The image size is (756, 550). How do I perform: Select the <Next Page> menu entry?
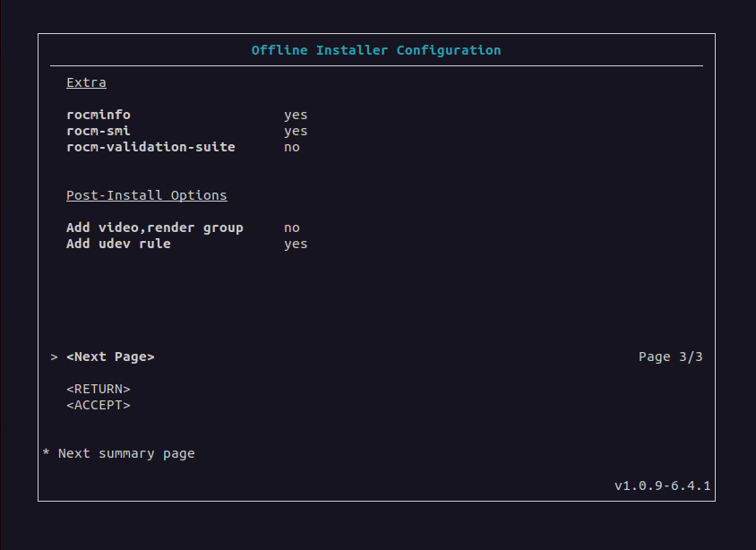click(110, 357)
